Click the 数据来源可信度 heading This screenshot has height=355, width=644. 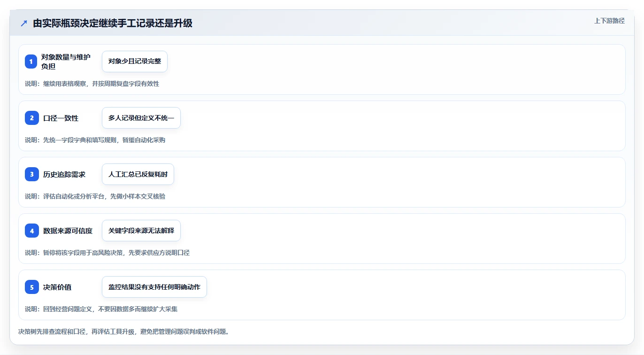click(68, 231)
